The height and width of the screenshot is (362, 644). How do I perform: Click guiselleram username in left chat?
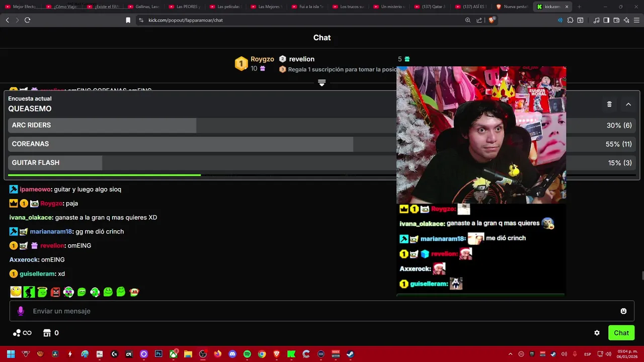(x=37, y=274)
